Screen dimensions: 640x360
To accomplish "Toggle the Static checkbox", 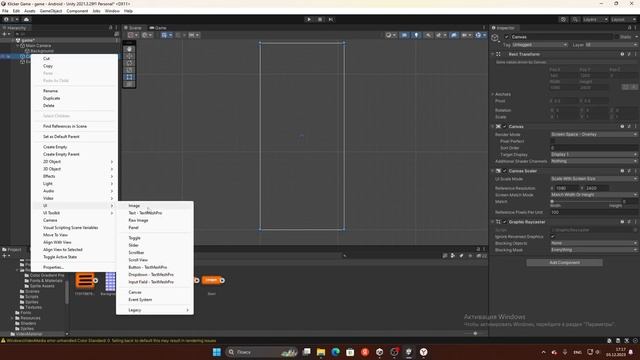I will (616, 37).
